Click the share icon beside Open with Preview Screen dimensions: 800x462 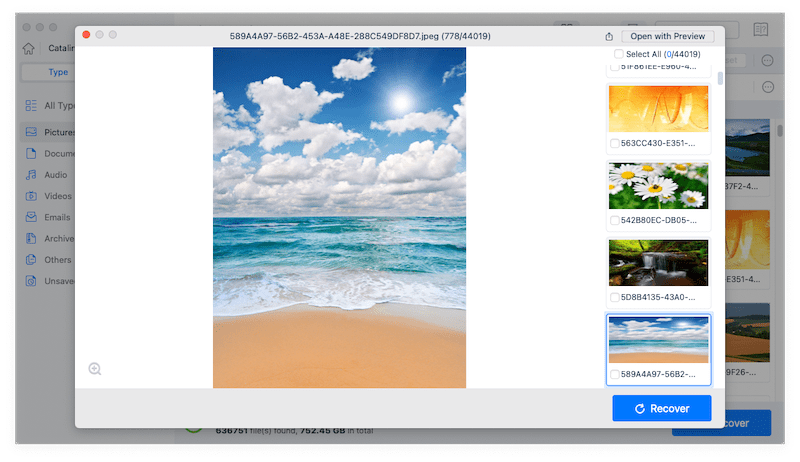point(609,36)
